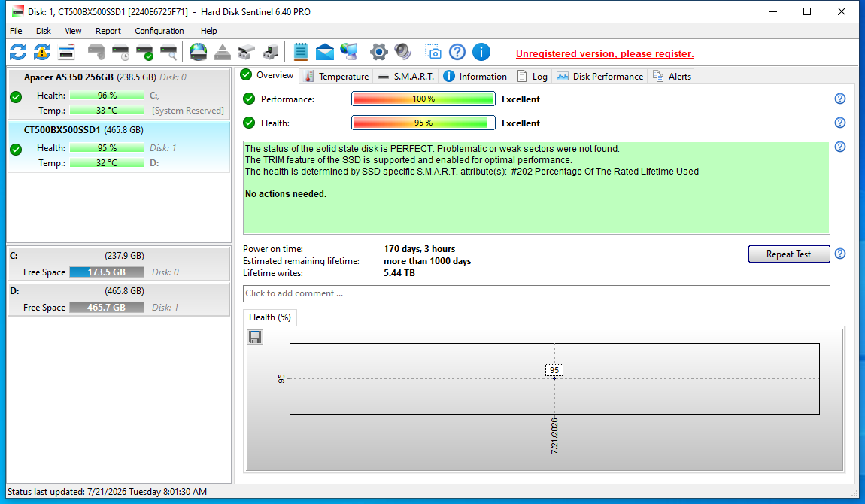The image size is (865, 504).
Task: Open the View menu
Action: click(x=73, y=31)
